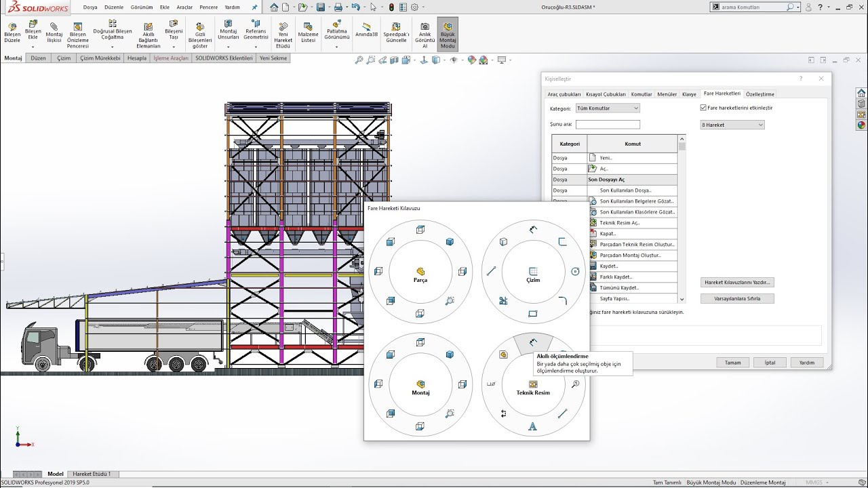Viewport: 868px width, 488px height.
Task: Click the Anında3B tool icon
Action: click(x=366, y=26)
